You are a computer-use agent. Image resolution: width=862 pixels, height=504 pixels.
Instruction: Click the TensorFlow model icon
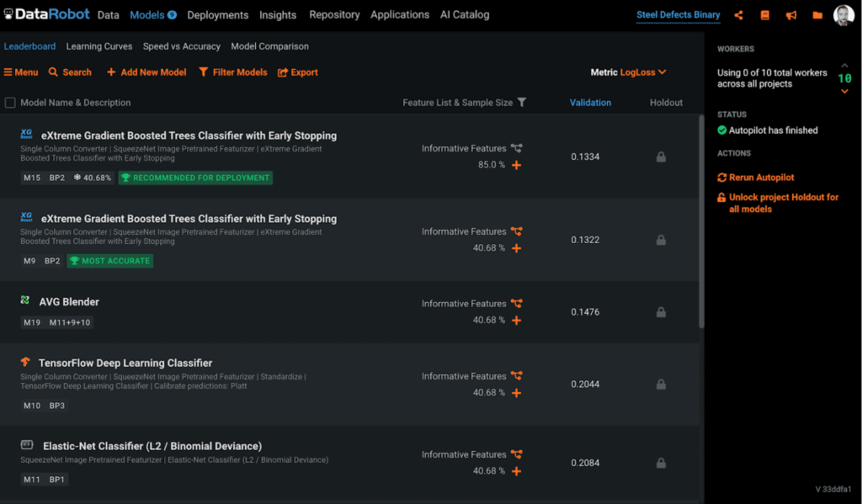tap(25, 362)
